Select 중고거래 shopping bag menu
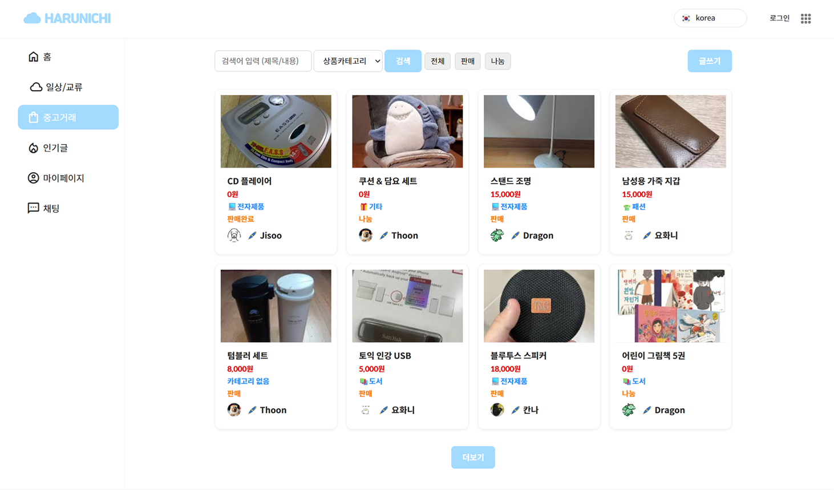The height and width of the screenshot is (504, 834). click(68, 117)
